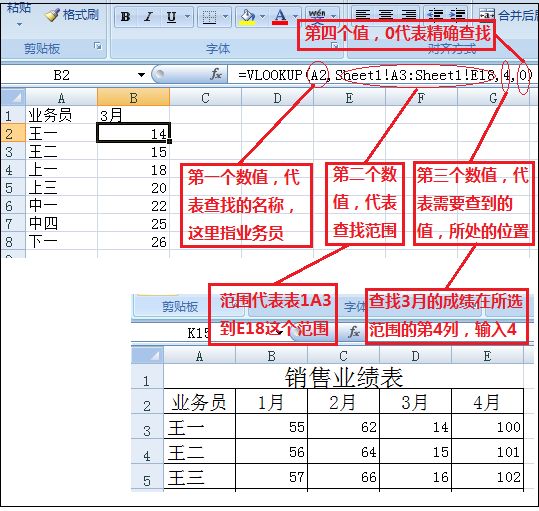Click the cell with value 16
539x511 pixels.
pos(415,477)
